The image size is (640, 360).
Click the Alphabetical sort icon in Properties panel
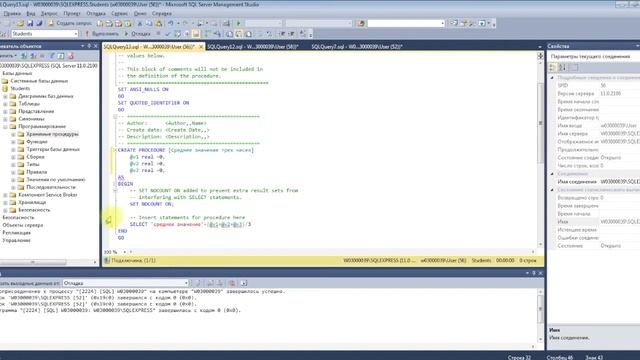coord(562,67)
